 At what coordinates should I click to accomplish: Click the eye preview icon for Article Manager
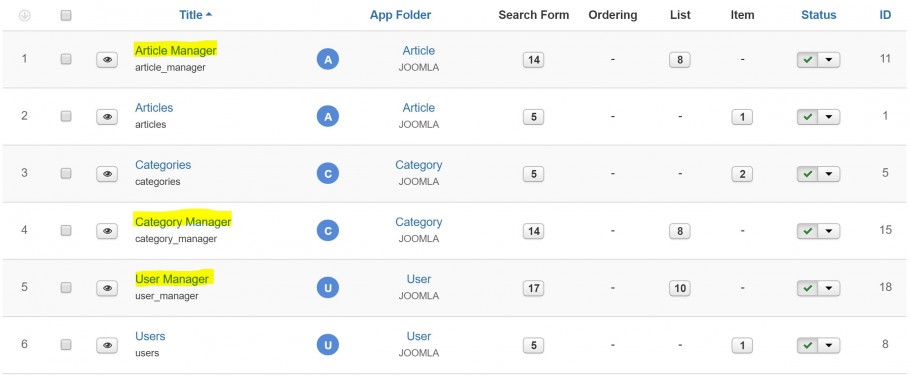[x=107, y=60]
